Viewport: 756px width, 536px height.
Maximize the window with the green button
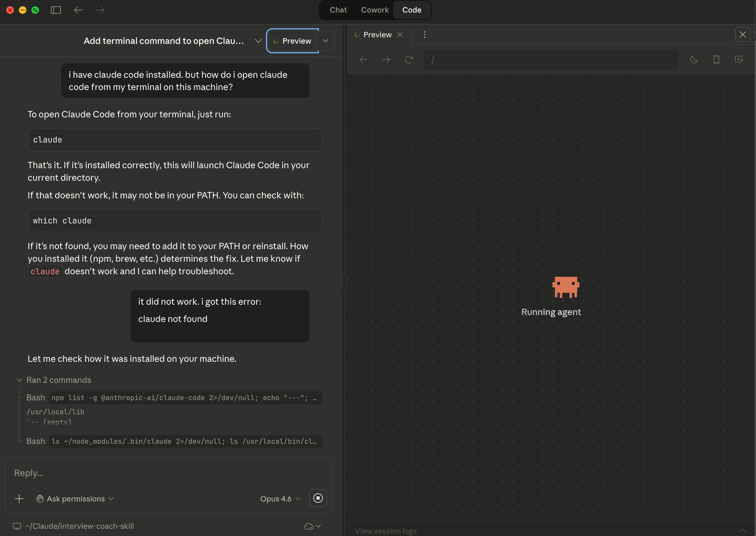coord(35,10)
